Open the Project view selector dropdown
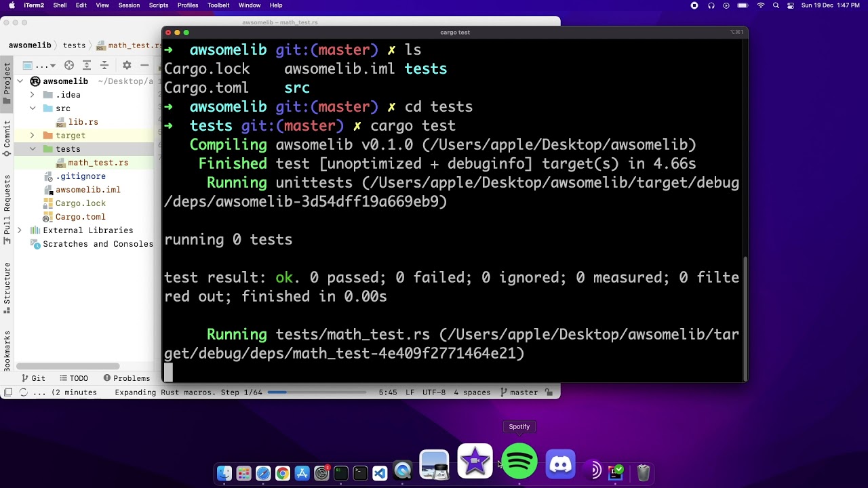Screen dimensions: 868x488 pos(40,65)
